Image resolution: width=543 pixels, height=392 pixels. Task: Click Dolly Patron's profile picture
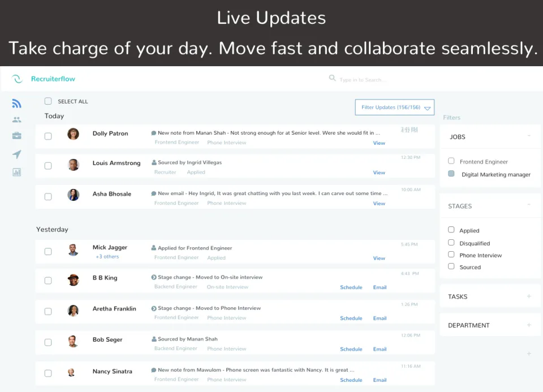[x=73, y=134]
